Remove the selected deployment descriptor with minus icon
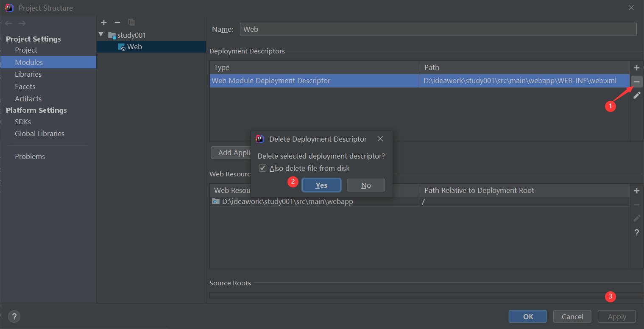 click(636, 81)
